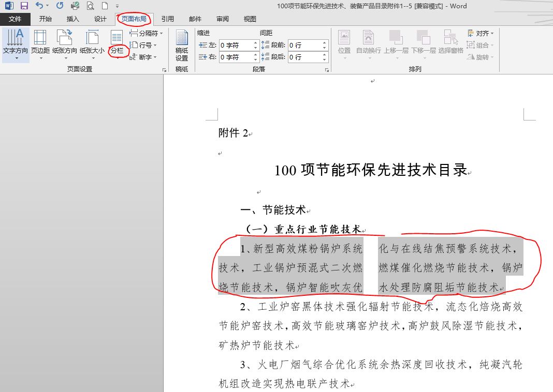Image resolution: width=553 pixels, height=392 pixels.
Task: Launch the 段落 paragraph dialog launcher
Action: 327,70
